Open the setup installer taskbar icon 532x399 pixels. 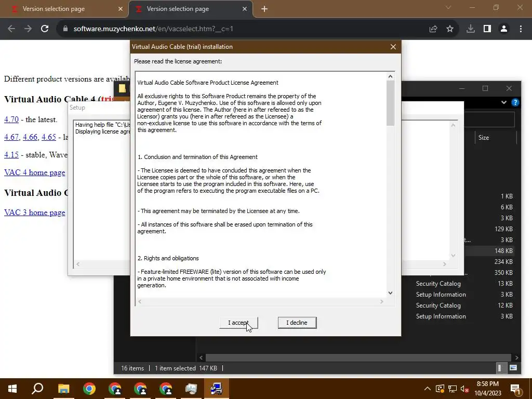pyautogui.click(x=217, y=389)
